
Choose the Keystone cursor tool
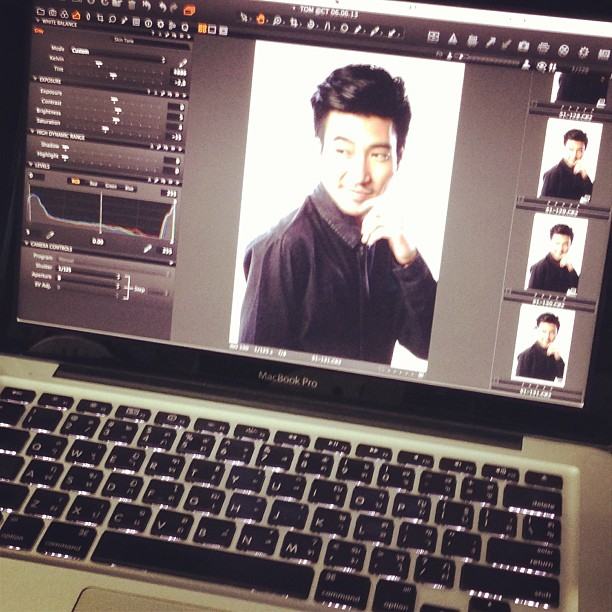[x=327, y=26]
